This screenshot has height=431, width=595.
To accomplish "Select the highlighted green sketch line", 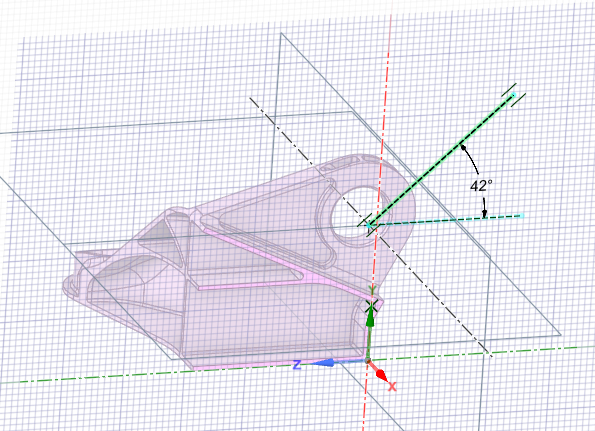I will tap(442, 159).
